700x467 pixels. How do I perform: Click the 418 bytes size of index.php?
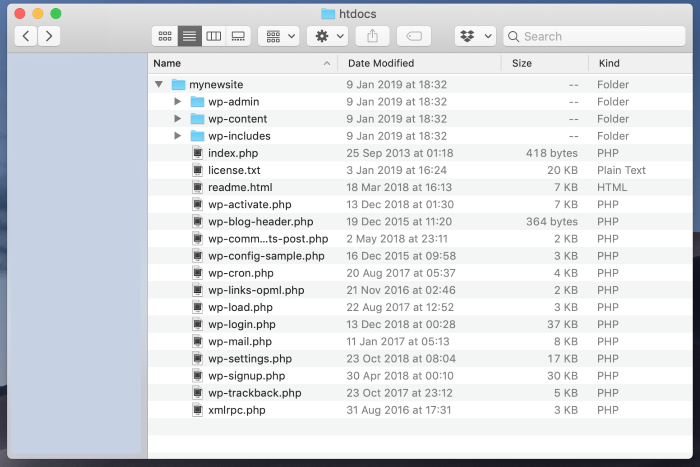click(x=551, y=153)
